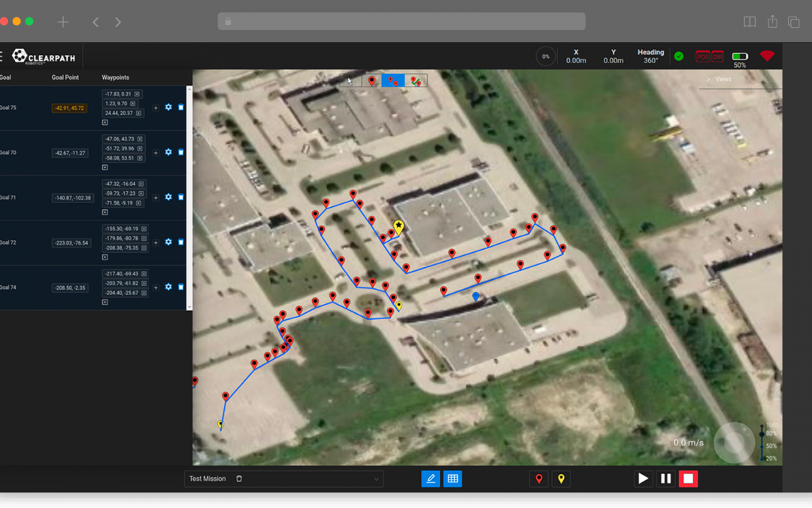Screen dimensions: 812x508
Task: Choose the single pin map mode tab
Action: coord(371,81)
